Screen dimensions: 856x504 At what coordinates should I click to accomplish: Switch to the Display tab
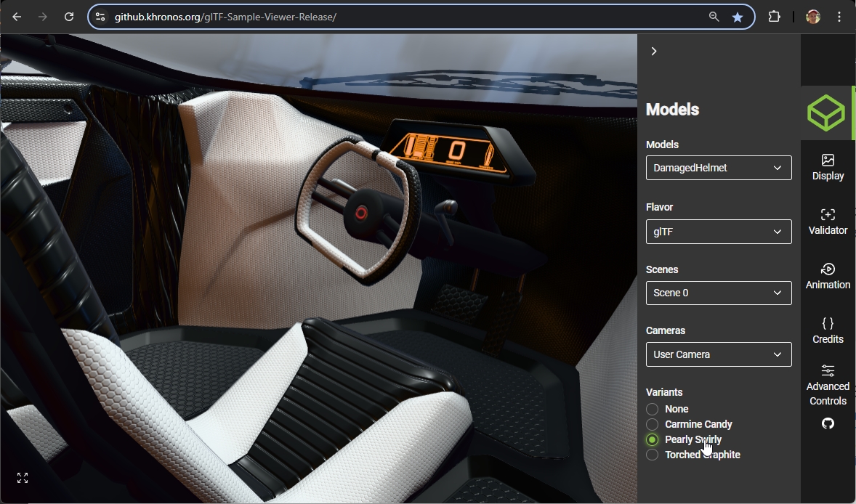point(828,168)
